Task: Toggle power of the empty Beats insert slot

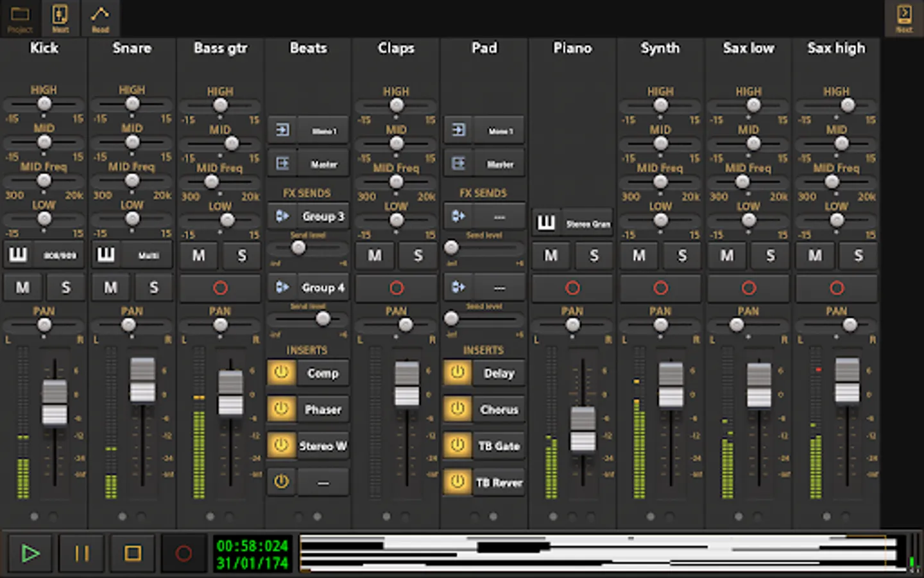Action: 281,482
